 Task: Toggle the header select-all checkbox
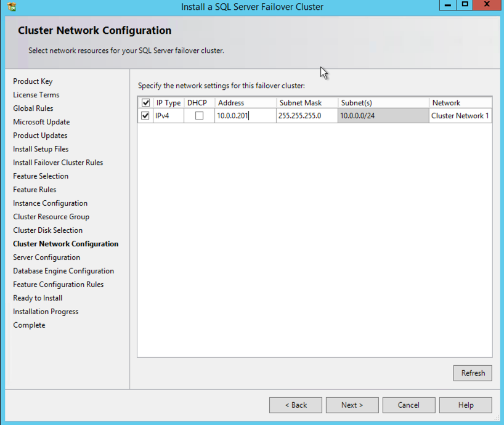[x=145, y=103]
